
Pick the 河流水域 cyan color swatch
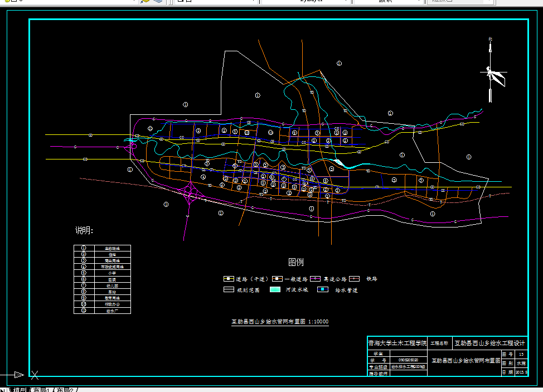275,289
